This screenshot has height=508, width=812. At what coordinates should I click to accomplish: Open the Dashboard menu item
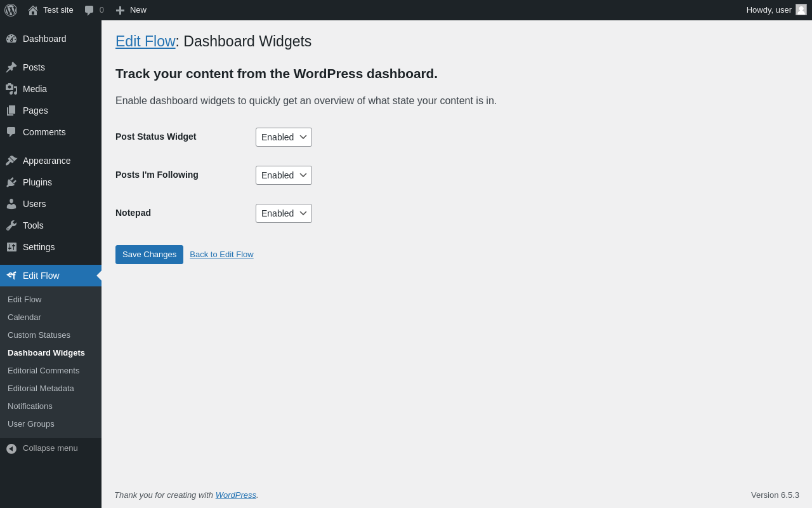pos(44,39)
